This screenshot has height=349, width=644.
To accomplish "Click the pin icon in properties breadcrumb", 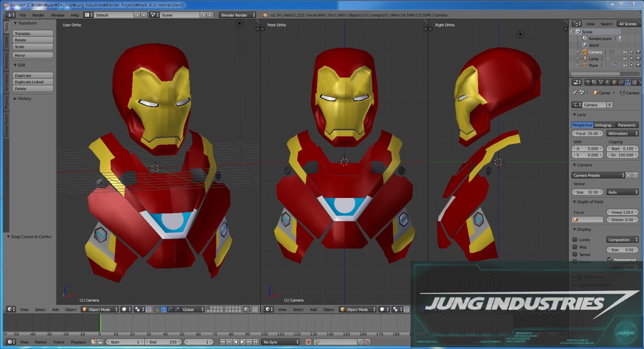I will click(575, 93).
